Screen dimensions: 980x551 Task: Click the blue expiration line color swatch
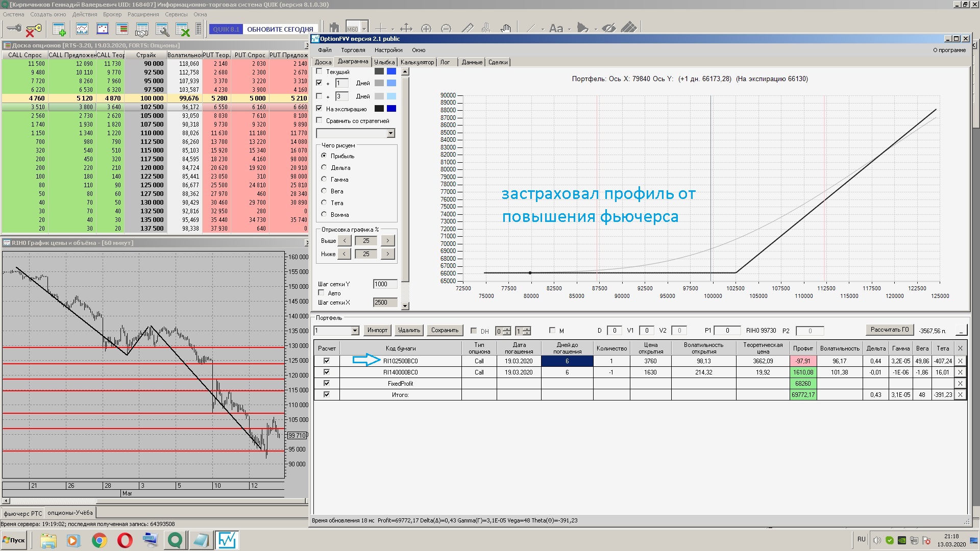(x=391, y=109)
